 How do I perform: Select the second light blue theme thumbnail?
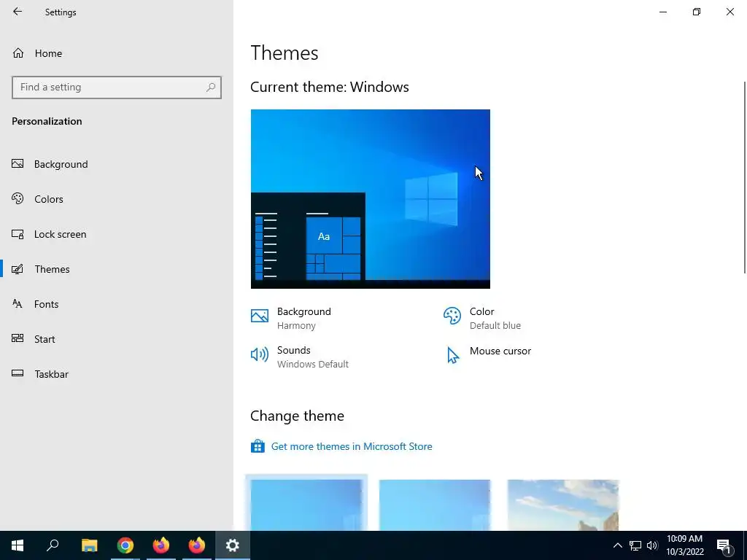[435, 505]
